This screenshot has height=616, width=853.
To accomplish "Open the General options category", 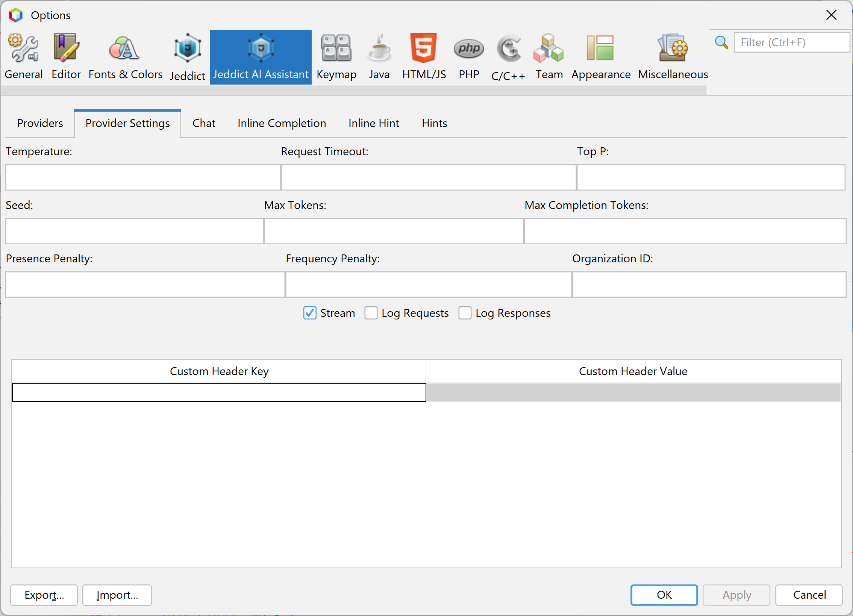I will tap(23, 56).
